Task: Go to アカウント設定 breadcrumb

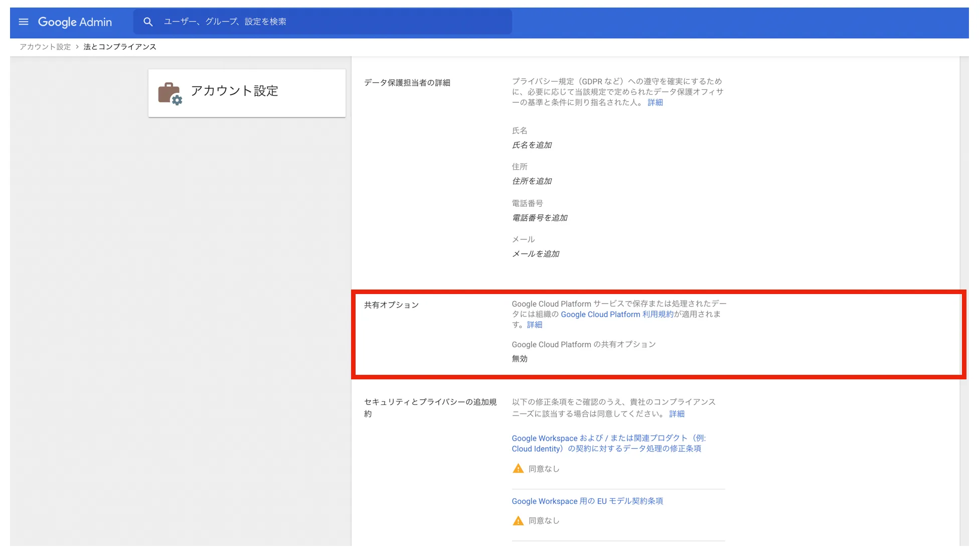Action: click(x=45, y=47)
